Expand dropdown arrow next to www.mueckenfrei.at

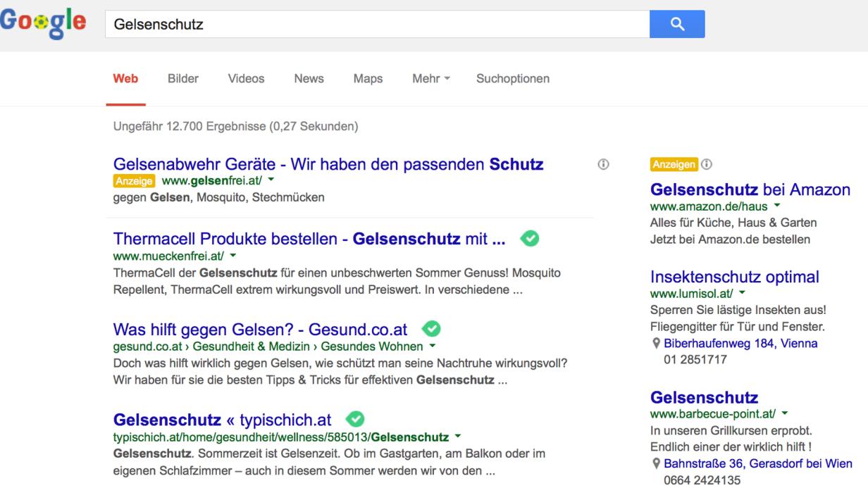point(232,256)
